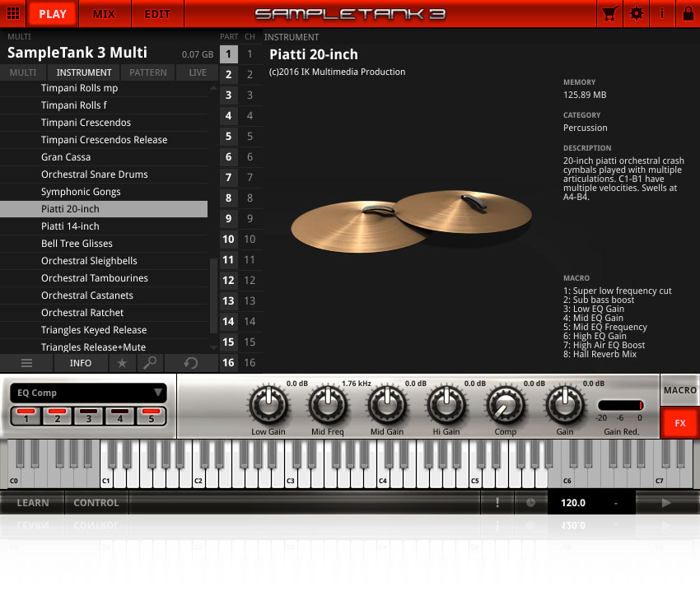Expand the MACRO controls panel
Screen dimensions: 700x605
pyautogui.click(x=679, y=390)
